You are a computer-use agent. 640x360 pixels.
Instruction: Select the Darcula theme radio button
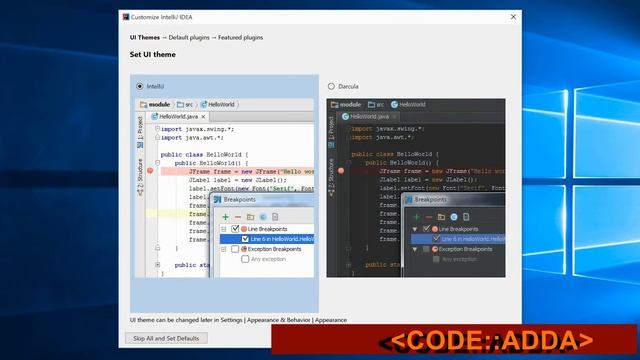pyautogui.click(x=331, y=86)
